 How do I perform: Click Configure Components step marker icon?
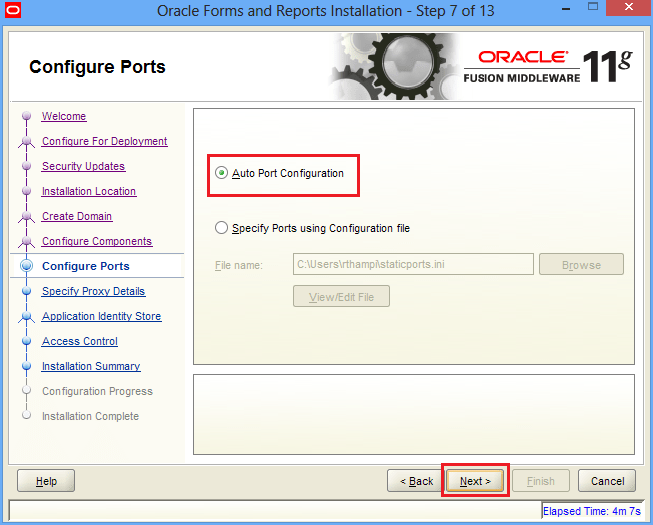pos(26,242)
